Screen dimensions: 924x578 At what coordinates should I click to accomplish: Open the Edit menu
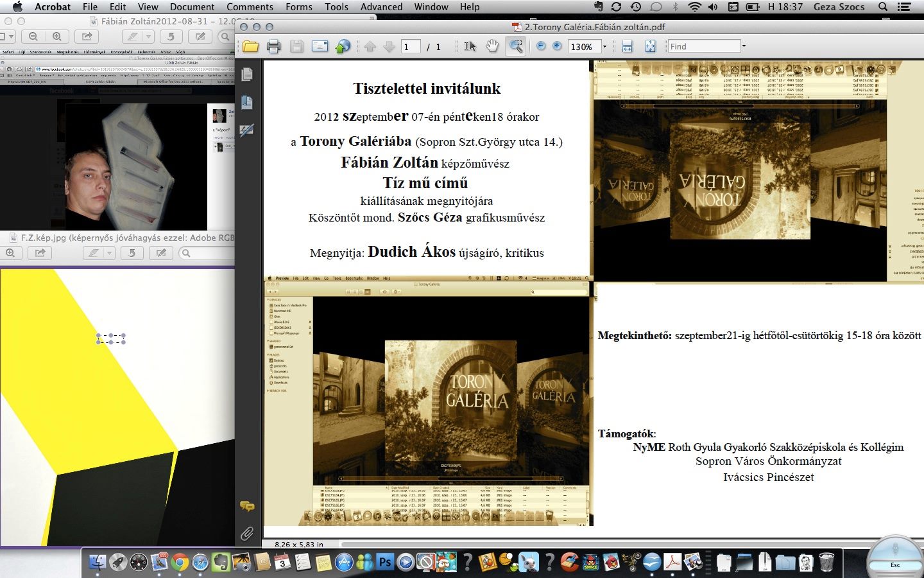pos(117,6)
